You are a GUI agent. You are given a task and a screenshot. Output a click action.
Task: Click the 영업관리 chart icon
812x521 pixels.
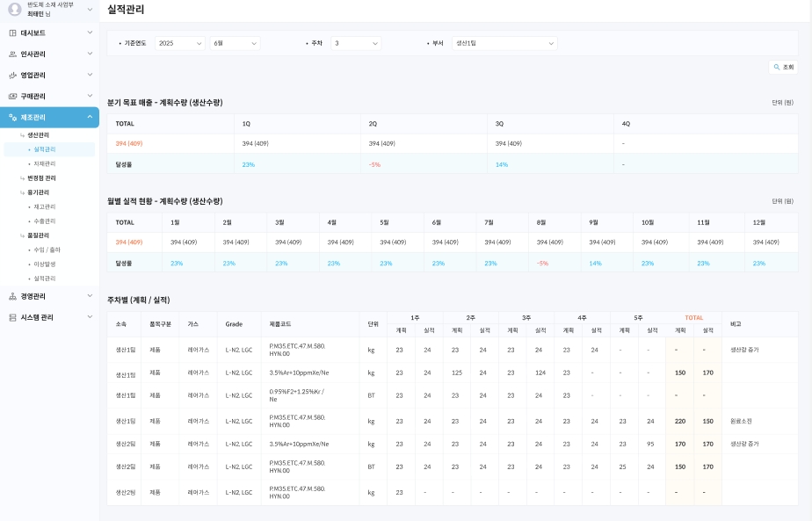(x=12, y=76)
